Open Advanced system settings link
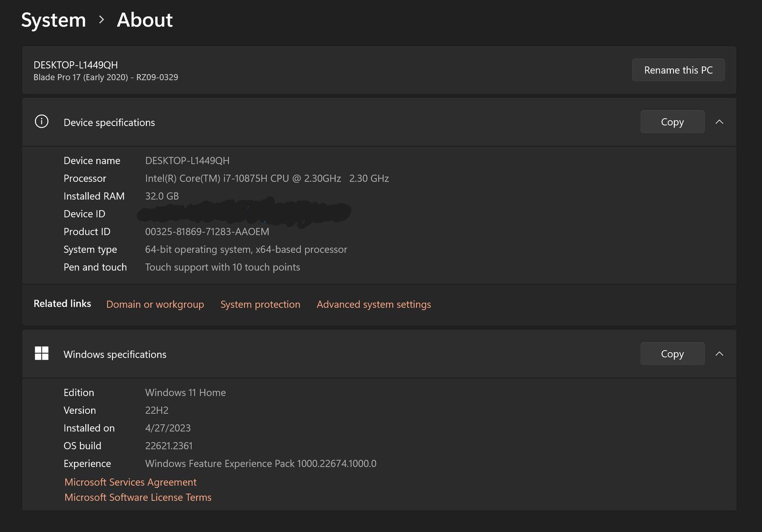 pos(374,304)
